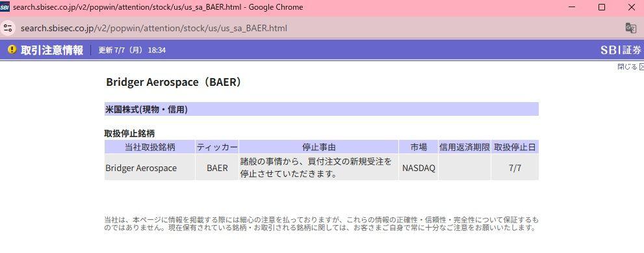Click the disclaimer paragraph starting 当社は
Image resolution: width=644 pixels, height=253 pixels.
pos(321,223)
